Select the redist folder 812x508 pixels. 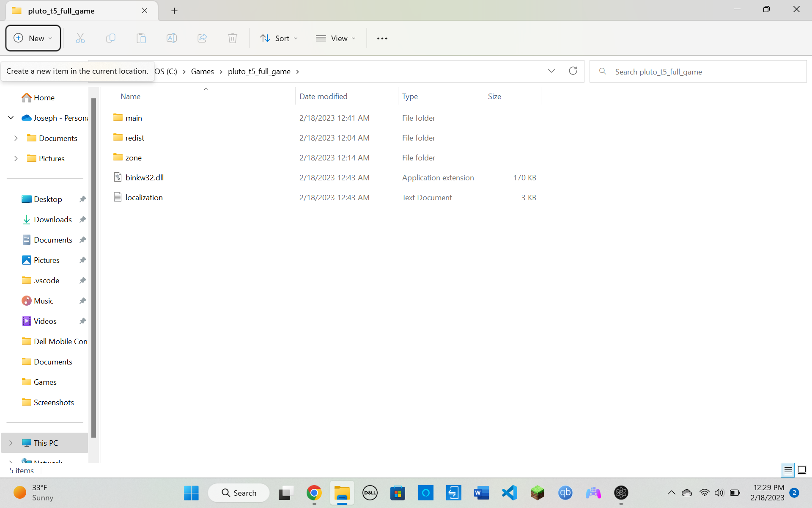[135, 138]
